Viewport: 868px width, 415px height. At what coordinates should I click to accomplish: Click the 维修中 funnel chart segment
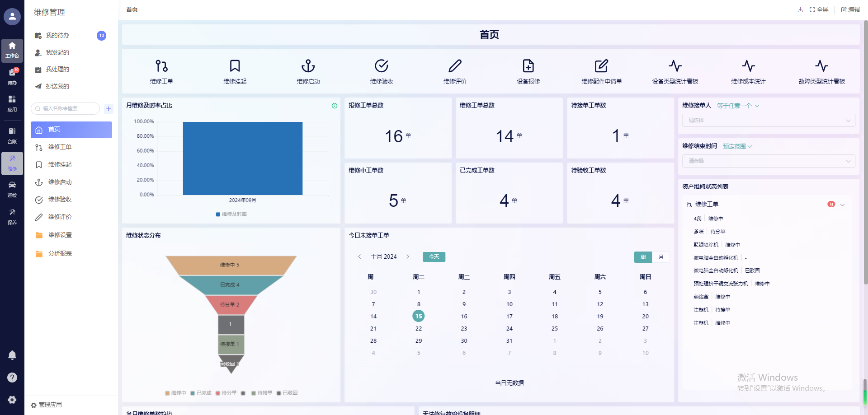(231, 265)
